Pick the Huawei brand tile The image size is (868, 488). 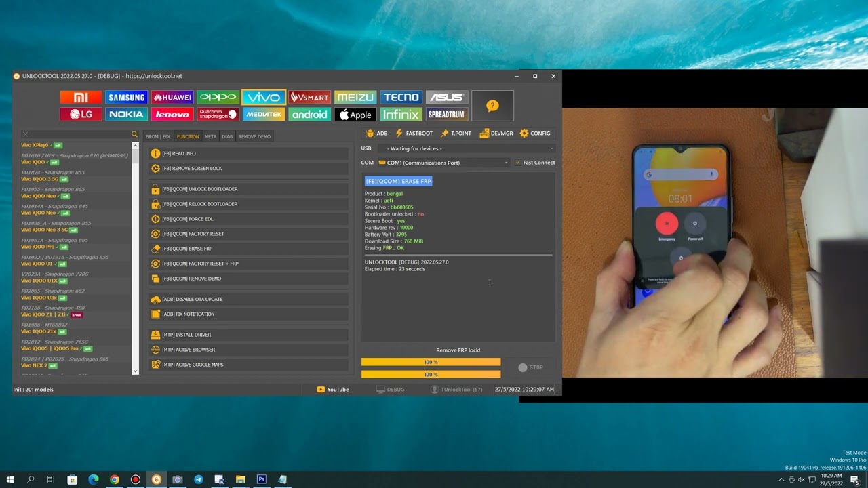pos(172,98)
